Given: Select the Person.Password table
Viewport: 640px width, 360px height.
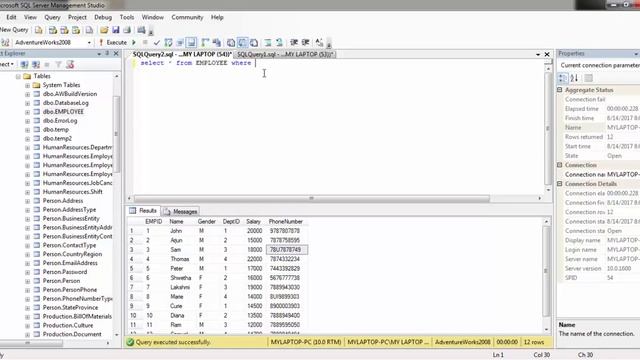Looking at the screenshot, I should coord(64,272).
